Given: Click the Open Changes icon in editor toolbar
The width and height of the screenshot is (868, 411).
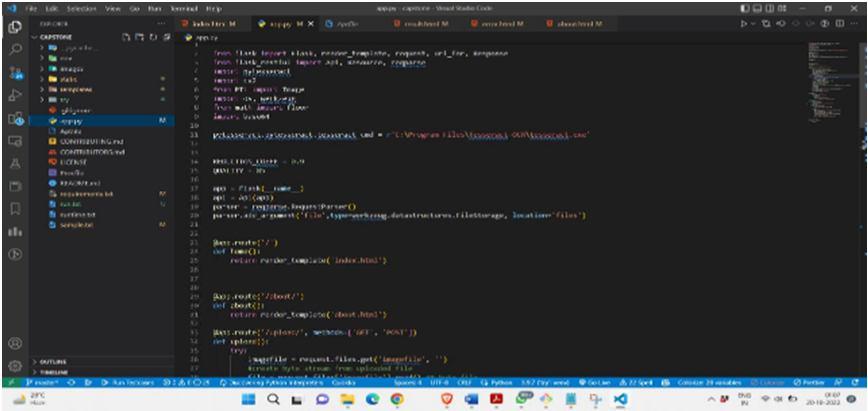Looking at the screenshot, I should click(766, 24).
